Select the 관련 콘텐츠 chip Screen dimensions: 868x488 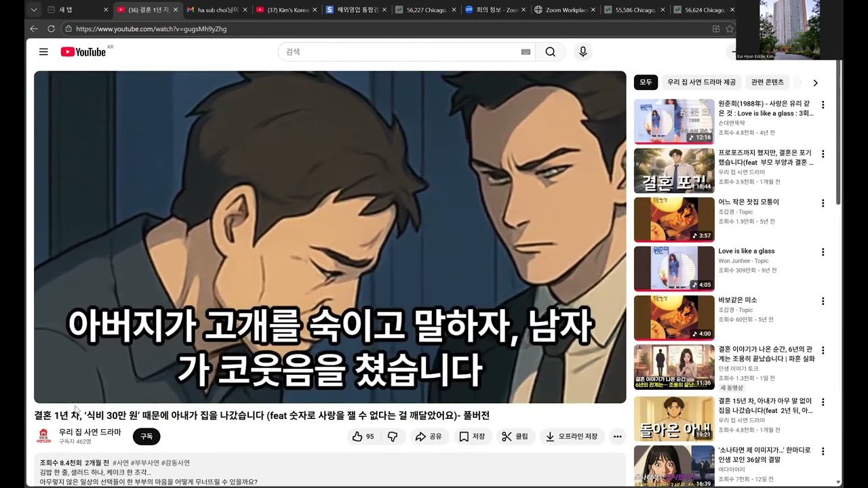pos(767,82)
